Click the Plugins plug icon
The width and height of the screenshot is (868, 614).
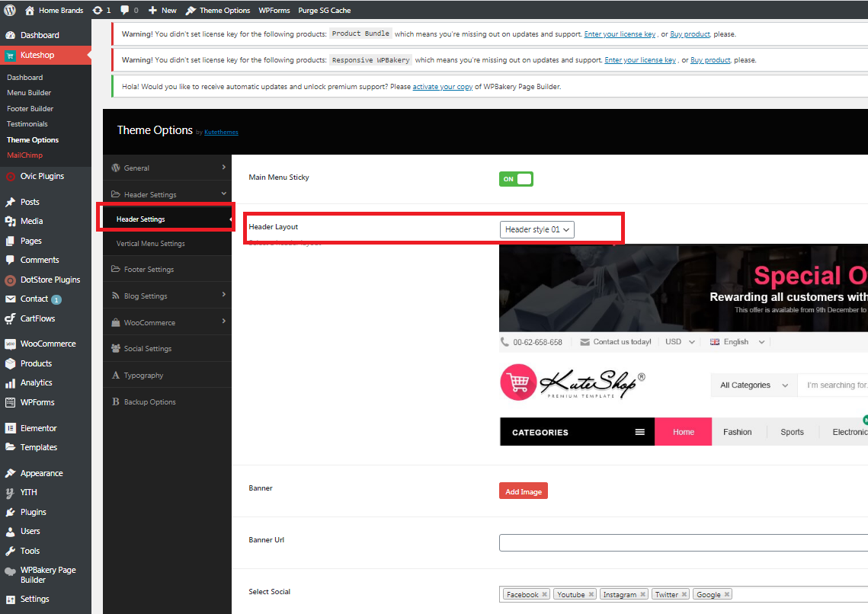10,512
